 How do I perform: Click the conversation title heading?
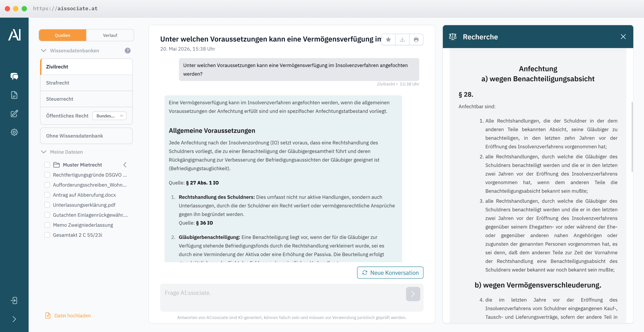click(x=271, y=39)
